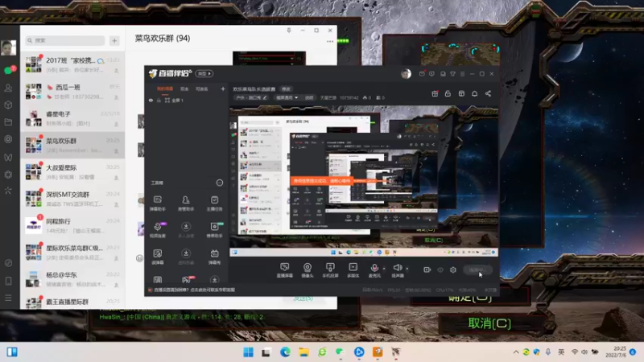The height and width of the screenshot is (362, 644).
Task: Mute the 扬声器 speaker
Action: (x=397, y=270)
